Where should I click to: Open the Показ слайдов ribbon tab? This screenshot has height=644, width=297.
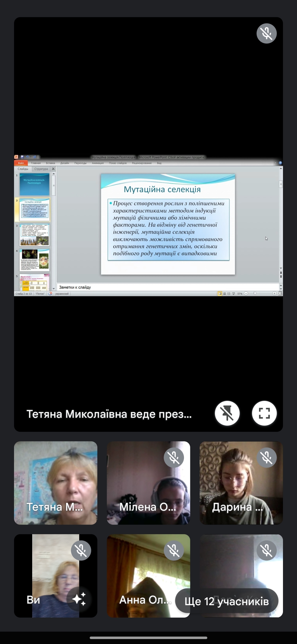coord(118,163)
